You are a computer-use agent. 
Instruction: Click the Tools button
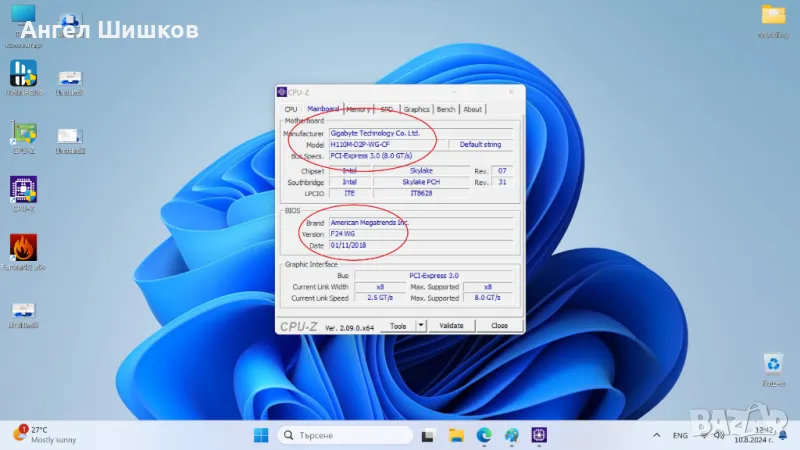pyautogui.click(x=398, y=325)
